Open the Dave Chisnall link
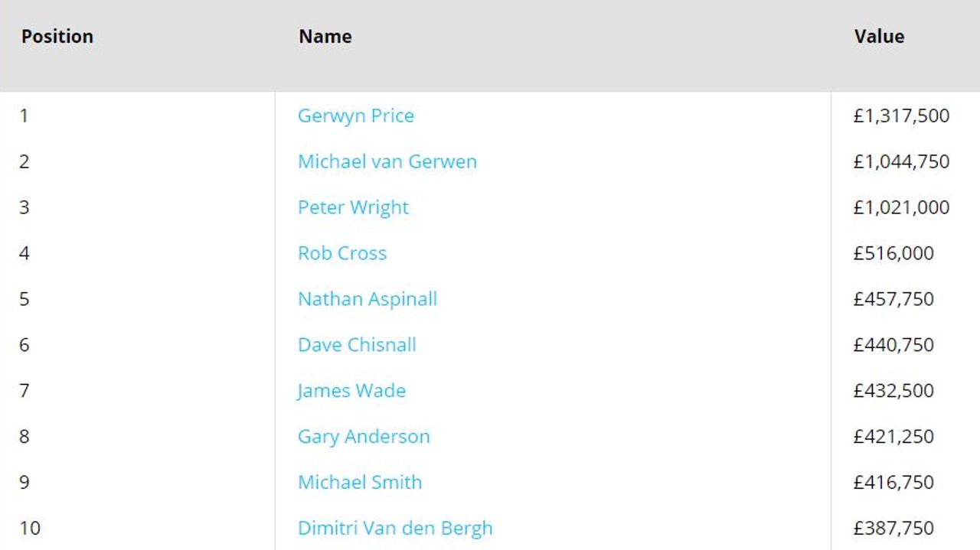Viewport: 980px width, 550px height. pos(357,345)
